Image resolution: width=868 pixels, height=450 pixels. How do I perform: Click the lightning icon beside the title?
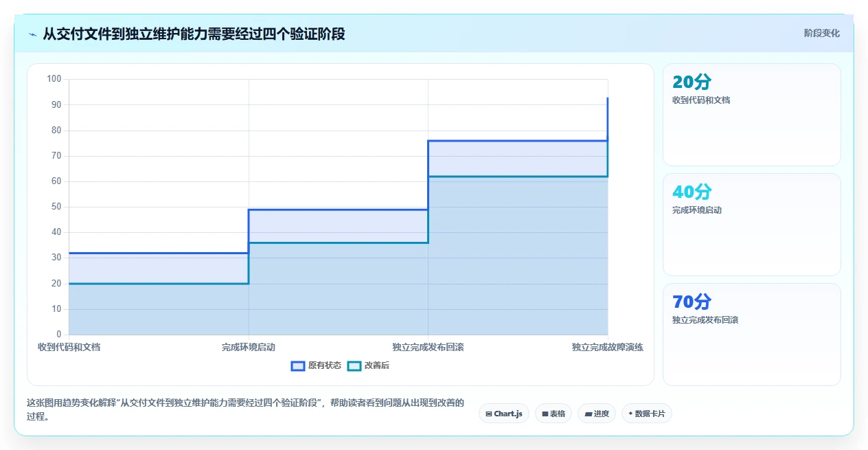point(32,34)
